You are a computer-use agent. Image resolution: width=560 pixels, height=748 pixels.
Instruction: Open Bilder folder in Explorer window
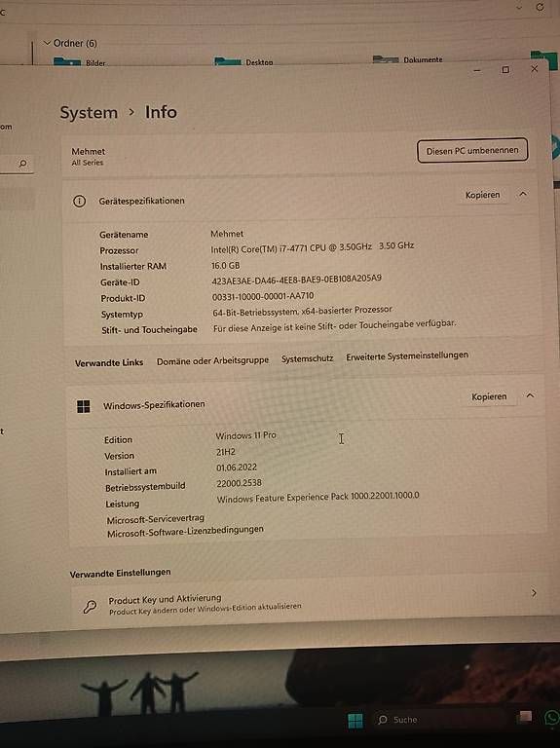tap(79, 62)
